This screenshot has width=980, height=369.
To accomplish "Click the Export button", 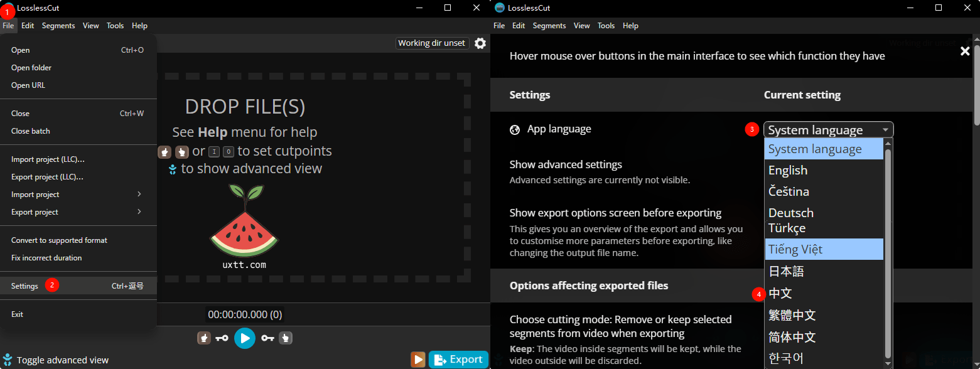I will point(458,360).
